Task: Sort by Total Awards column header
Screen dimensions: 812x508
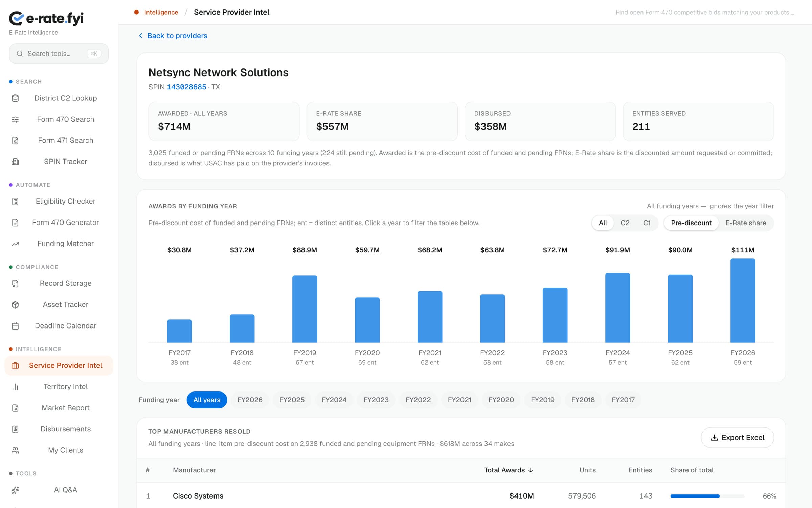Action: [509, 470]
